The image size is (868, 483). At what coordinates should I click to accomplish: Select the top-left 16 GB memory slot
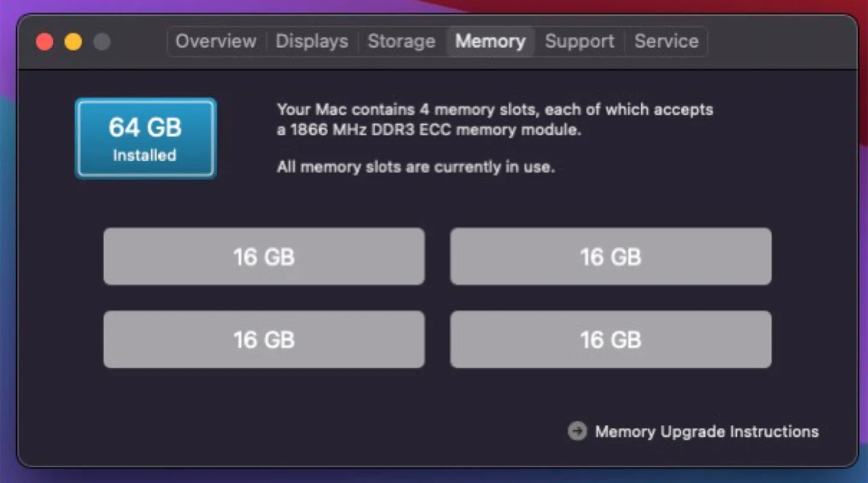pos(264,256)
